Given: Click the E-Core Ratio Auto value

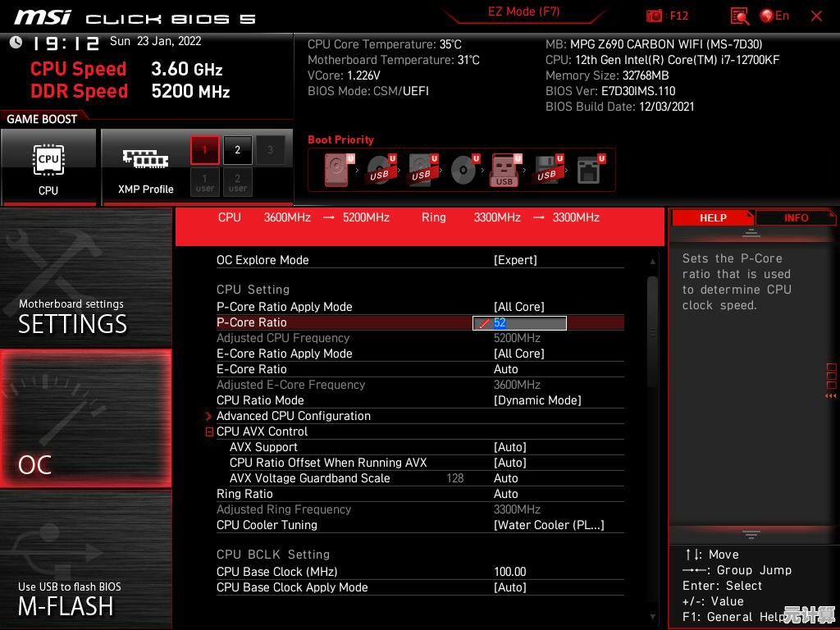Looking at the screenshot, I should pyautogui.click(x=505, y=370).
